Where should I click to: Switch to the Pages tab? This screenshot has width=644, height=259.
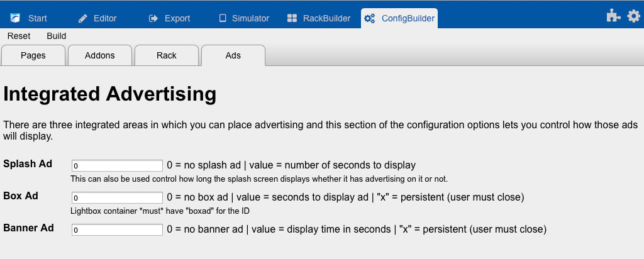pyautogui.click(x=33, y=55)
